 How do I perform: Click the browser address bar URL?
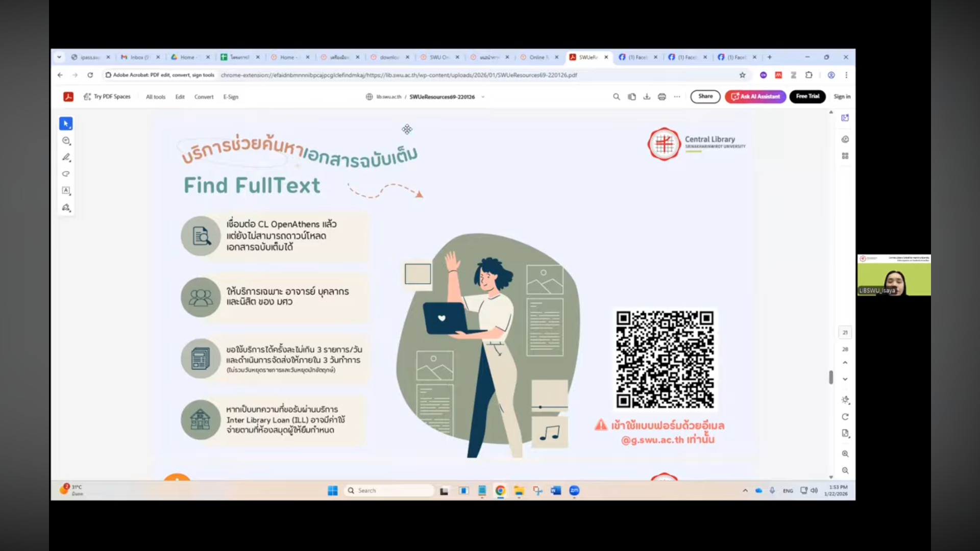click(399, 75)
